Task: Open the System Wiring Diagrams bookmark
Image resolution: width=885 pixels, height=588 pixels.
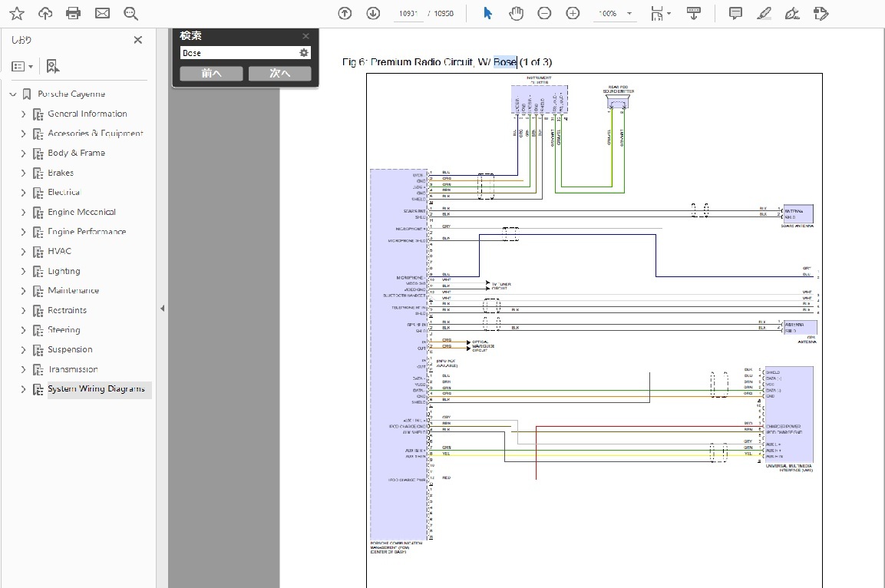Action: (x=96, y=389)
